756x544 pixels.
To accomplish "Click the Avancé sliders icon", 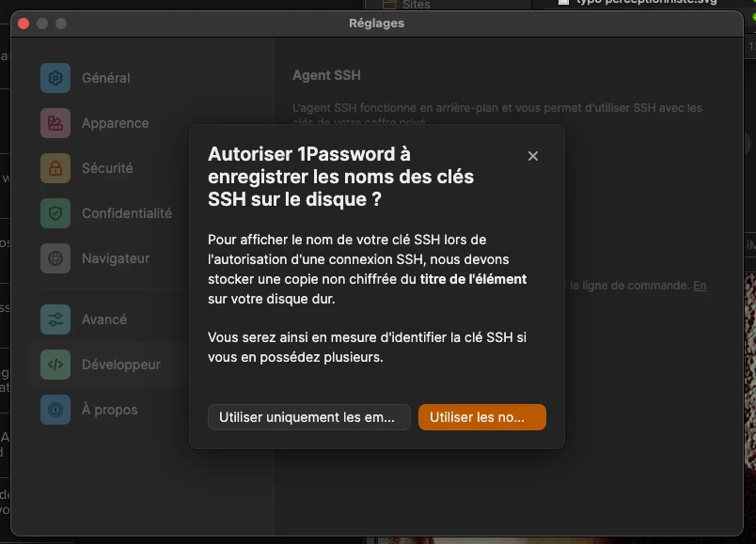I will coord(55,319).
